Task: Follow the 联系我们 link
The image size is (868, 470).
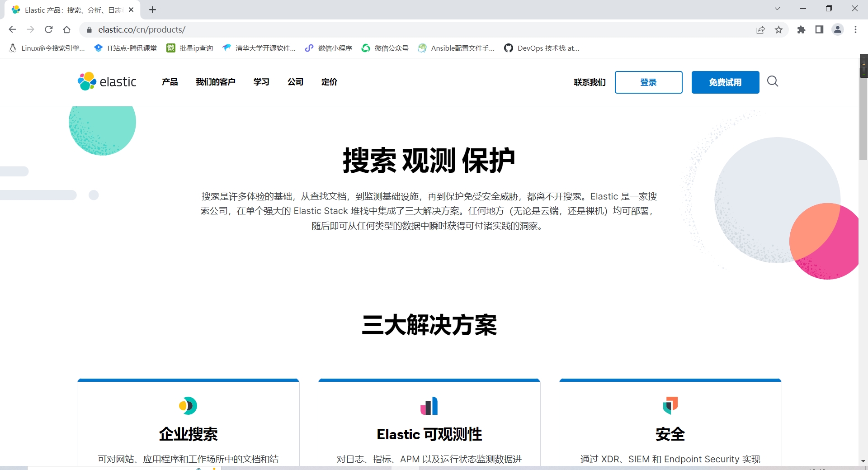Action: 590,82
